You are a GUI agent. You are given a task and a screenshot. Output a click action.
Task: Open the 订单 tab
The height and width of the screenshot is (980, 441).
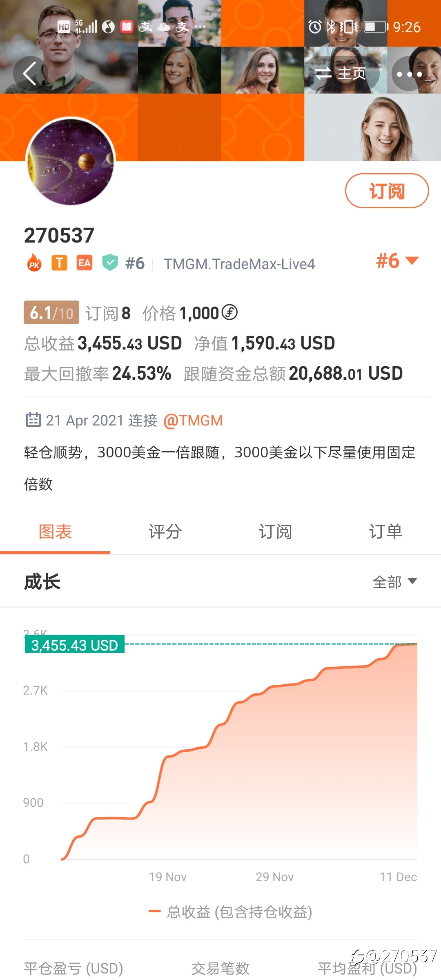point(386,532)
